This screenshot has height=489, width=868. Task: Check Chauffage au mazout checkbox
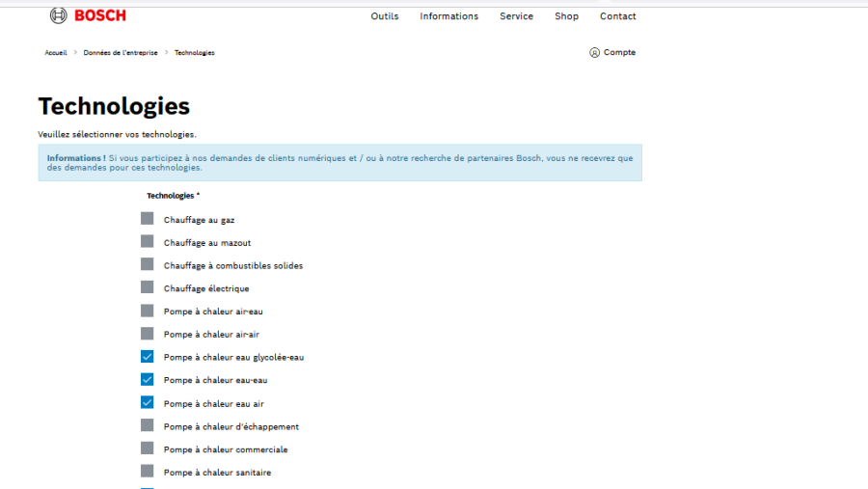point(147,241)
